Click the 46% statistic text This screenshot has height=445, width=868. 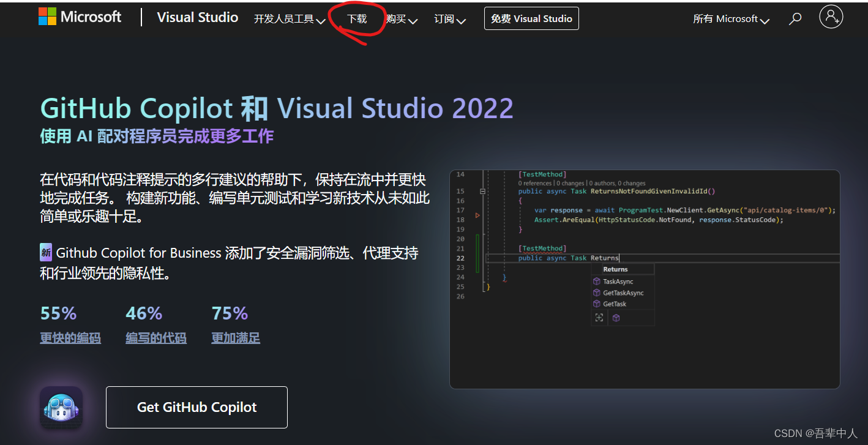pos(144,313)
